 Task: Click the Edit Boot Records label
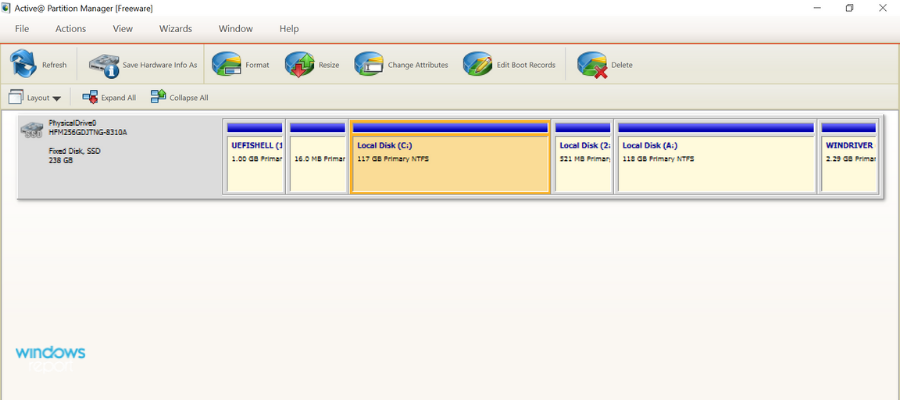click(x=526, y=65)
